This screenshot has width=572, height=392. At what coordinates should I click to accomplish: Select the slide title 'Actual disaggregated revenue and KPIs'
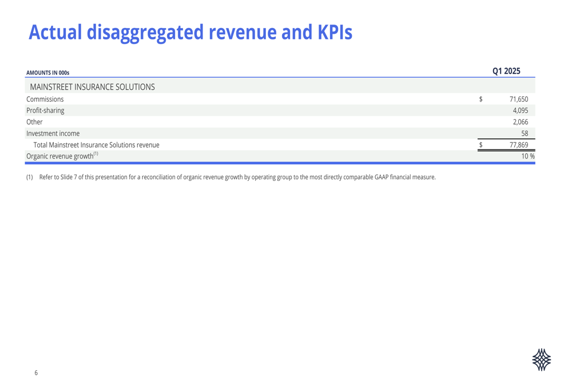(x=190, y=33)
